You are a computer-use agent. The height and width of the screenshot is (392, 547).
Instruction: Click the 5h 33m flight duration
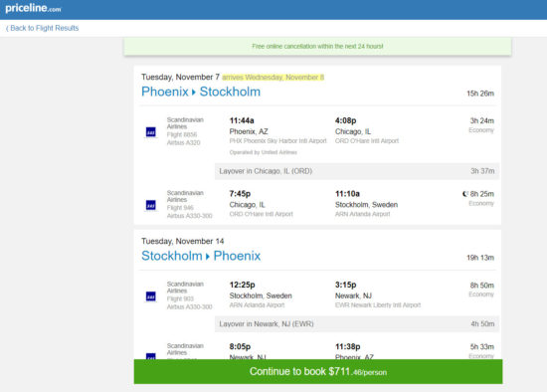coord(481,347)
